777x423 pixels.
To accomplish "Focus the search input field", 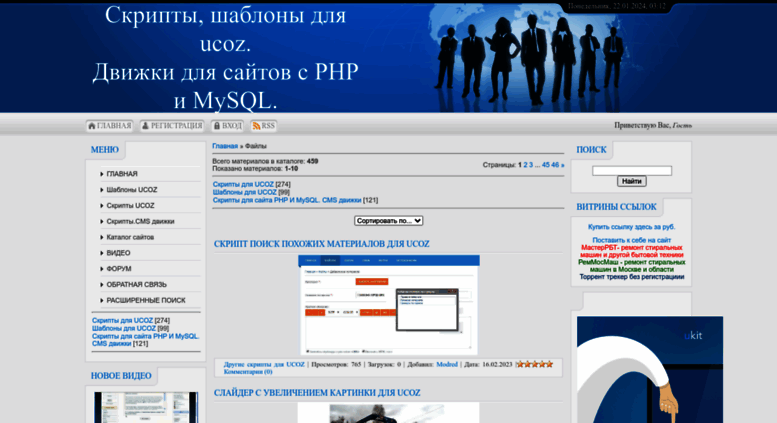I will coord(632,170).
